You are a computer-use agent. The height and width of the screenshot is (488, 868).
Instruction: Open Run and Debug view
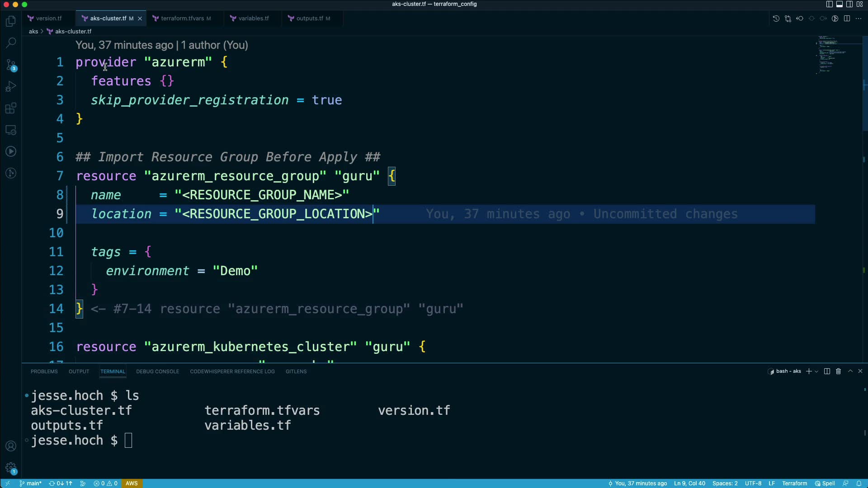11,86
